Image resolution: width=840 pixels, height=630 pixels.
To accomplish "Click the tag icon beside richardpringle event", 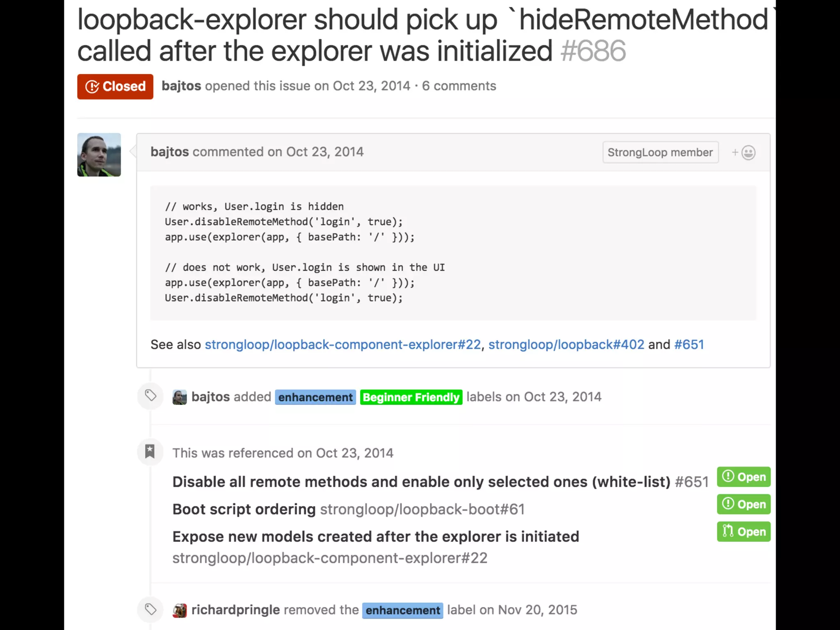I will click(151, 609).
